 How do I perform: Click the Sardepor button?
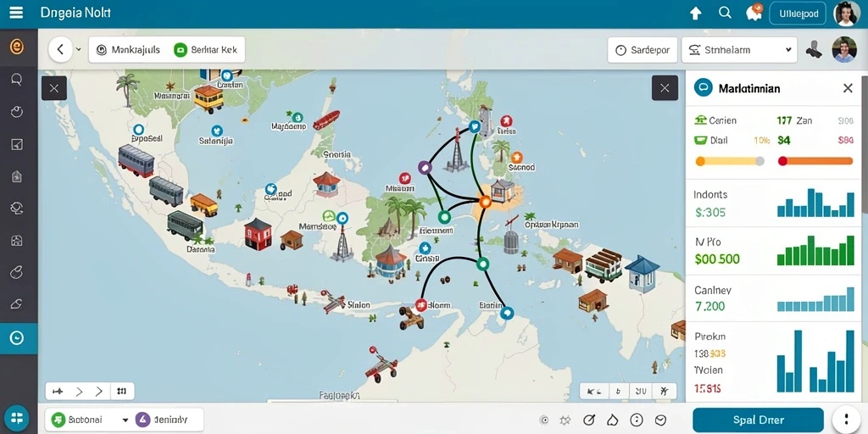coord(643,50)
